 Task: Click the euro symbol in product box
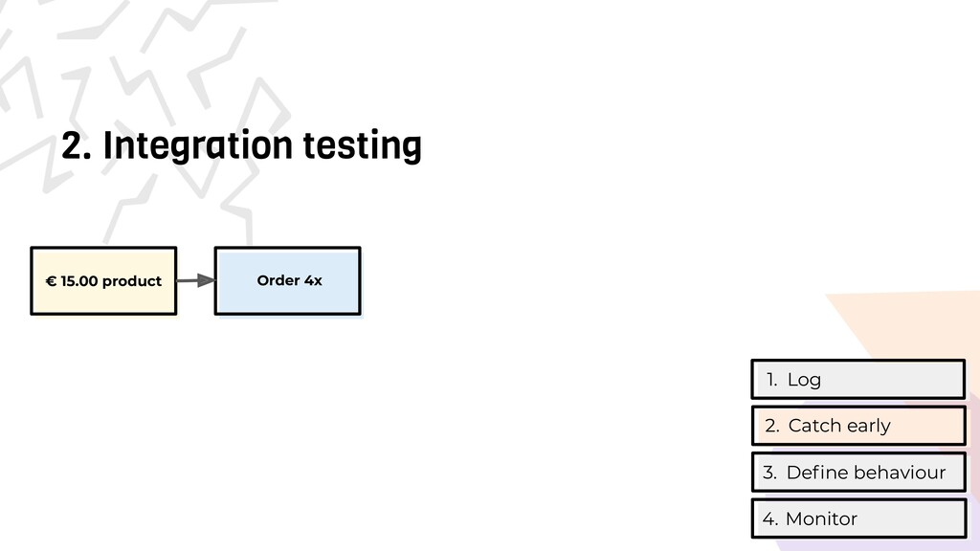coord(51,281)
